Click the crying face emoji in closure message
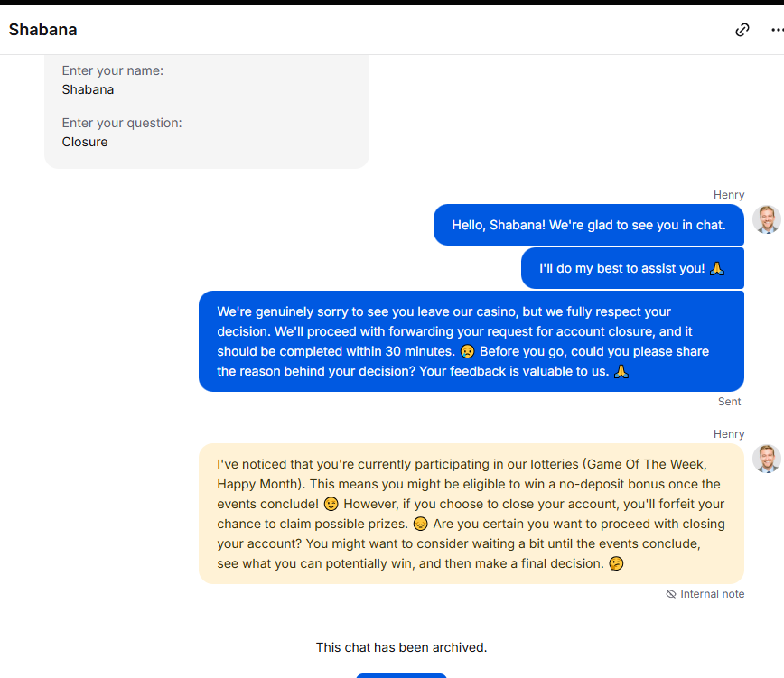The image size is (784, 678). 468,352
